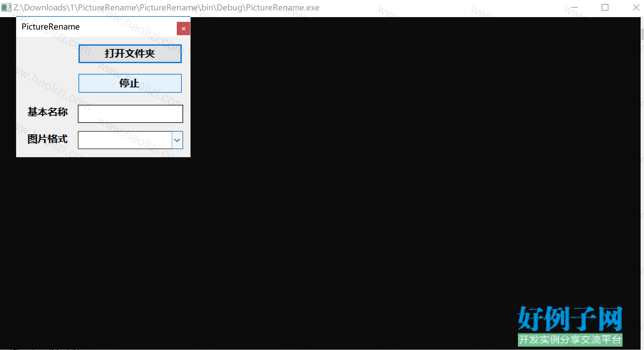Click the 停止 (stop) button
Screen dimensions: 644x350
tap(130, 83)
